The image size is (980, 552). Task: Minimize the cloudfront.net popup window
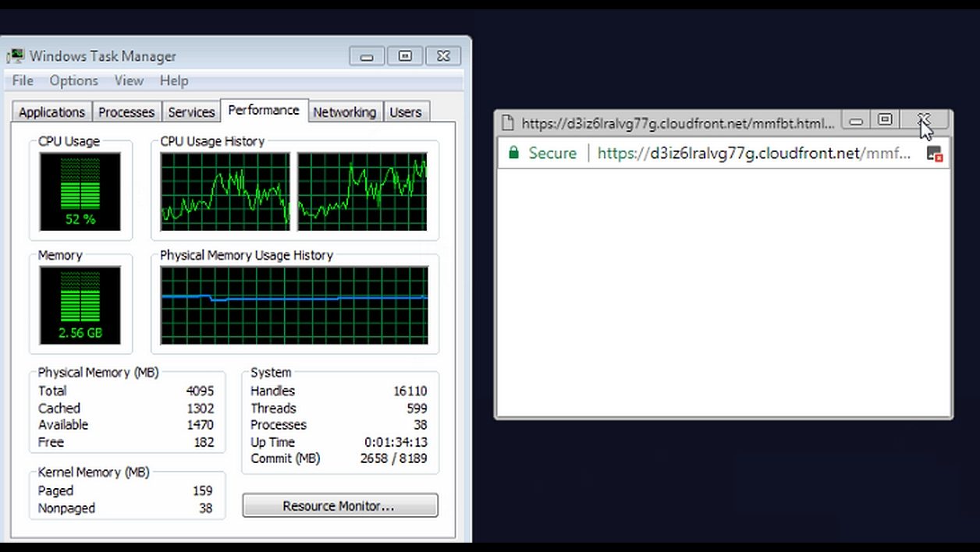pos(856,121)
